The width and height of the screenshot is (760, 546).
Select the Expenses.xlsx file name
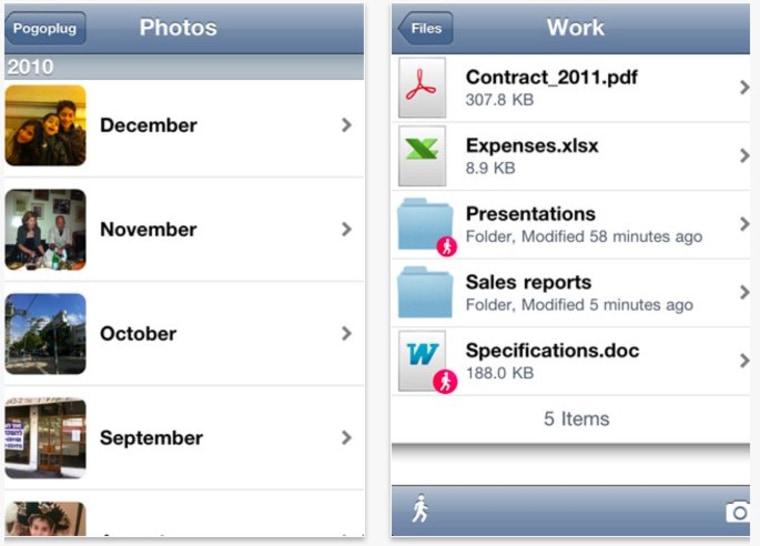click(x=532, y=146)
